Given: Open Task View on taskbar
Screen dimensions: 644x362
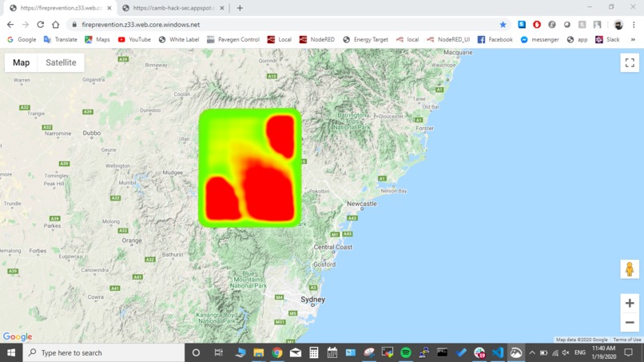Looking at the screenshot, I should coord(218,352).
